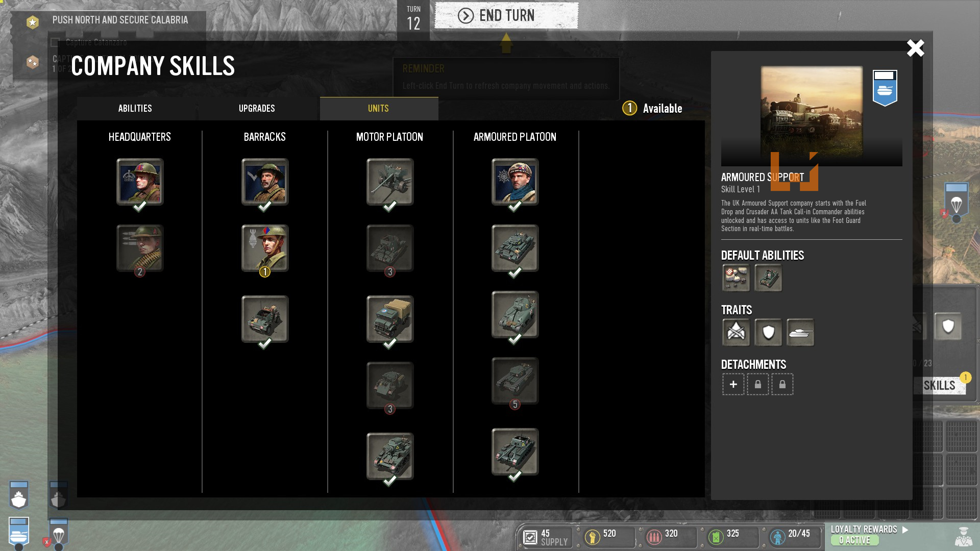Viewport: 980px width, 551px height.
Task: Select the anti-tank gun in Motor Platoon
Action: coord(390,182)
